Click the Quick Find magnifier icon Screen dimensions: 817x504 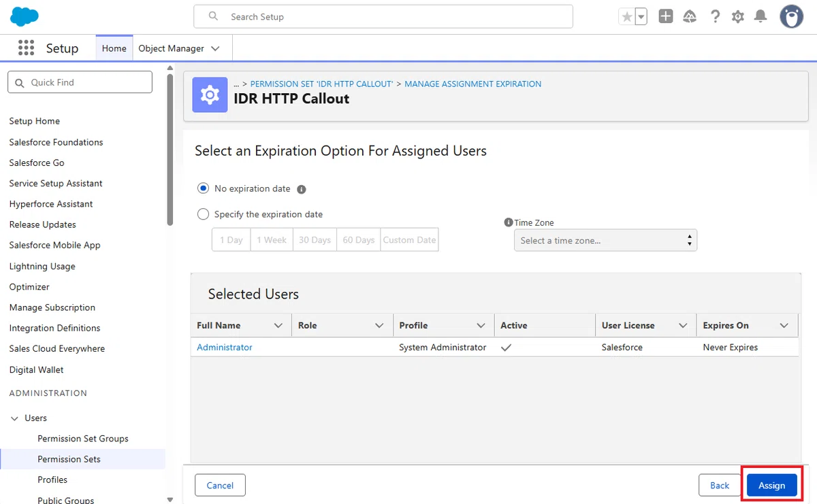click(x=19, y=82)
